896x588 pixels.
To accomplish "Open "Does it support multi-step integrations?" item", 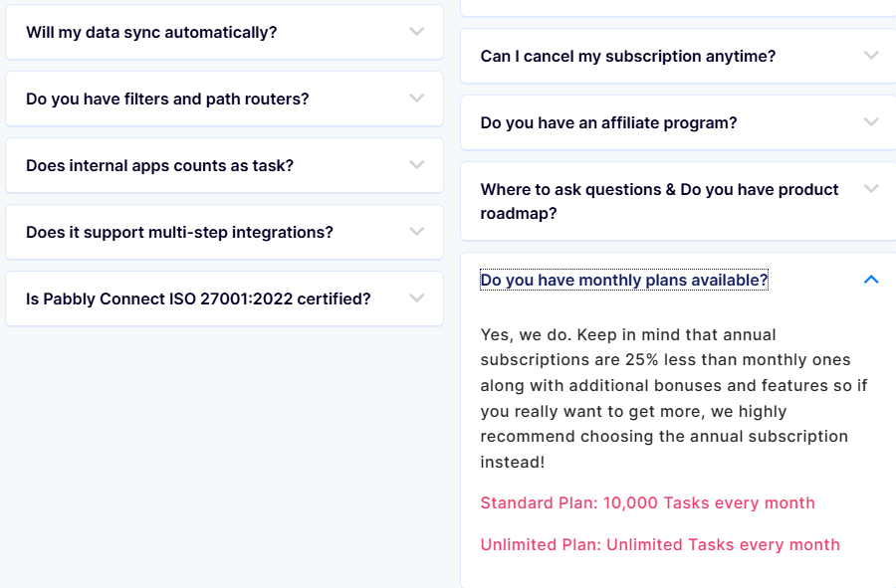I will pos(179,232).
